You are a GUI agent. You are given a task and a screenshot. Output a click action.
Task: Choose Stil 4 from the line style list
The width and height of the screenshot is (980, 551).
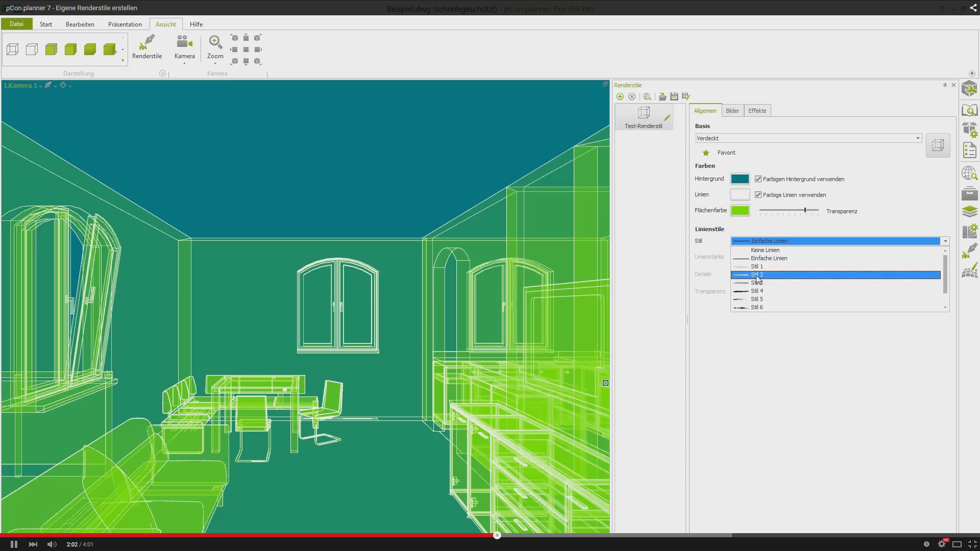tap(757, 291)
